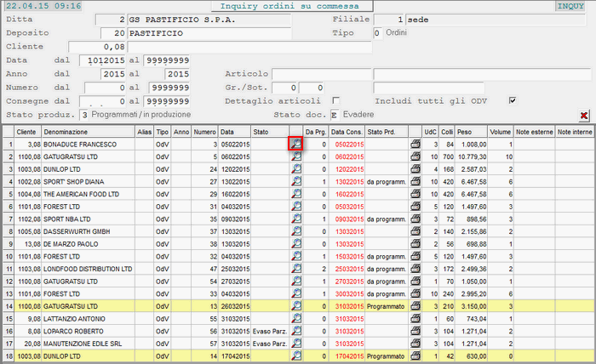
Task: Open magnifier detail for BONADUCE FRANCESCO row
Action: [x=296, y=144]
